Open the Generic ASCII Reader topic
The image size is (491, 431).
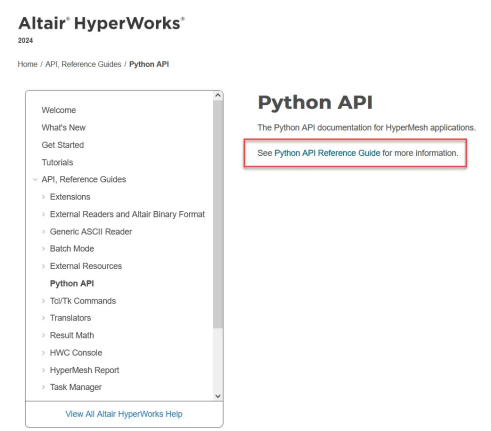(x=91, y=231)
